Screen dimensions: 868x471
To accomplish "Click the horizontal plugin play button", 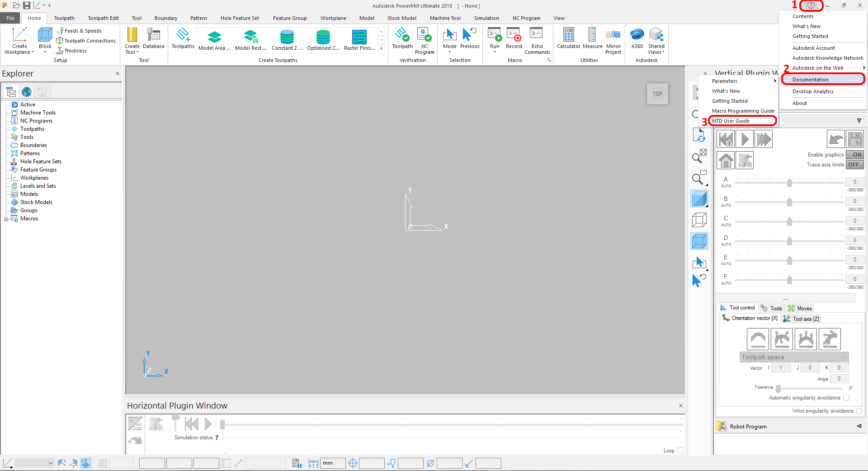I will click(208, 424).
